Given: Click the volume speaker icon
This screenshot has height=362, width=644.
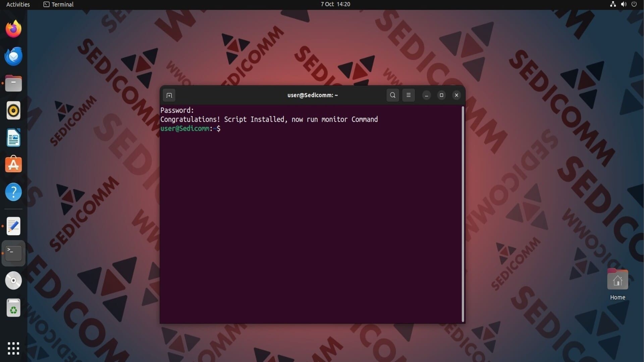Looking at the screenshot, I should coord(624,4).
